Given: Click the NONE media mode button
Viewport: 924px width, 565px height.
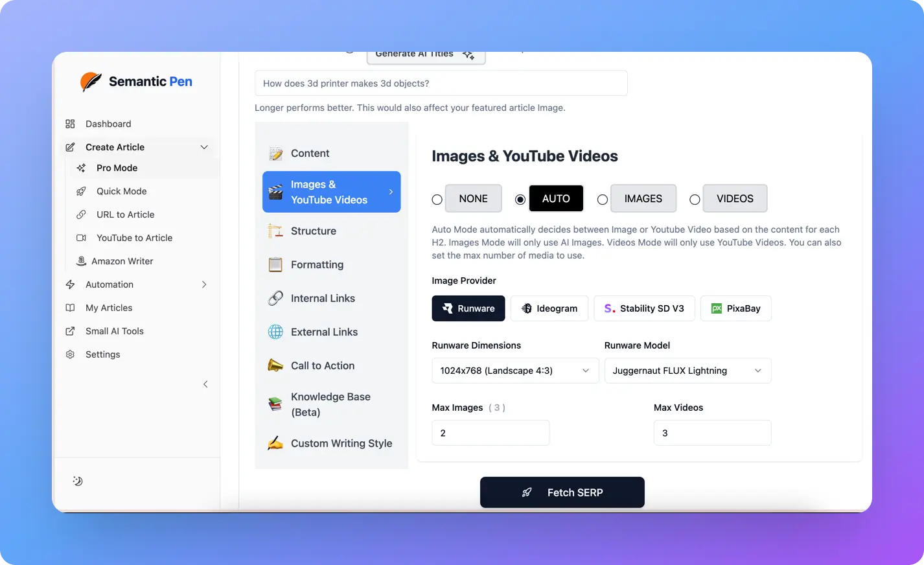Looking at the screenshot, I should pos(474,199).
